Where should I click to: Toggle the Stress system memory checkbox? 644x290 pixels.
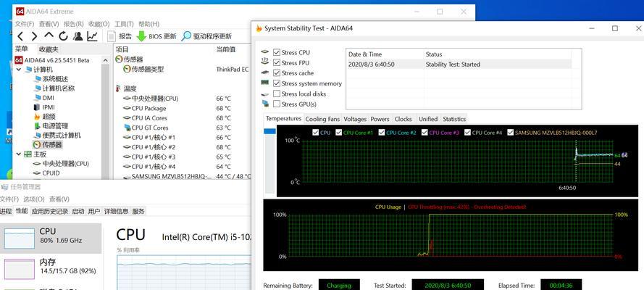(277, 83)
